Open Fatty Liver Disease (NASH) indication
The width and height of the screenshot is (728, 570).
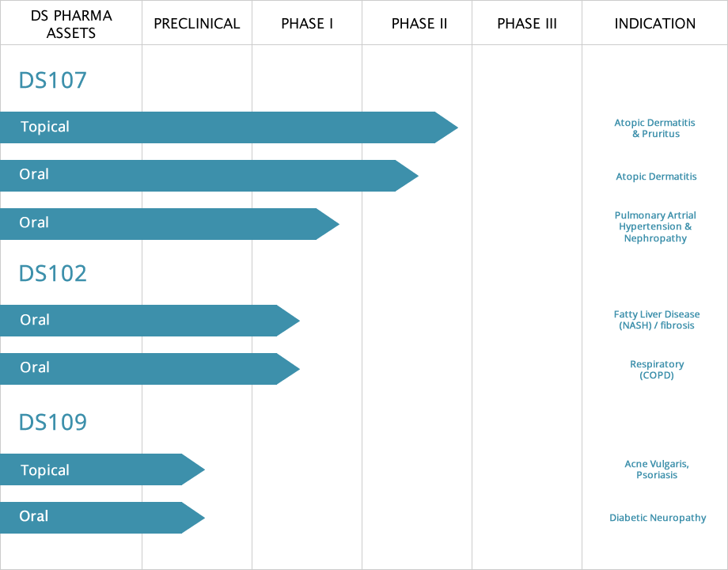point(657,320)
